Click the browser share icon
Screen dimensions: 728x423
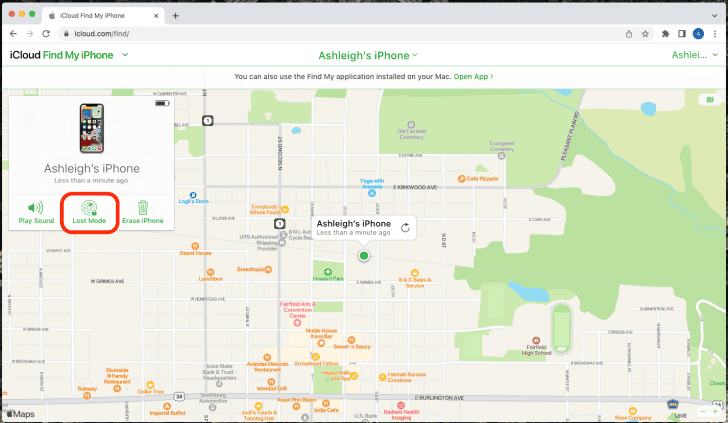pyautogui.click(x=628, y=33)
